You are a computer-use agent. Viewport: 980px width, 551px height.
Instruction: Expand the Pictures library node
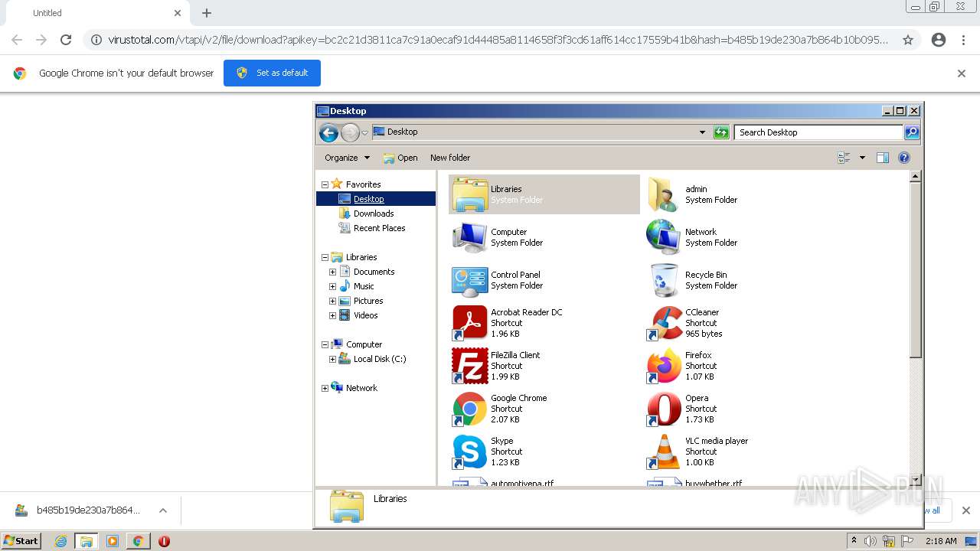(332, 301)
